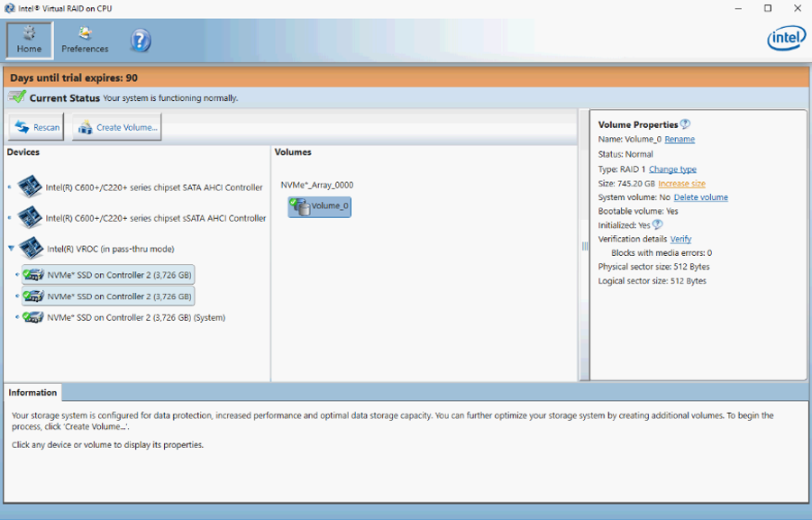Select the Volume_0 disk icon
Image resolution: width=812 pixels, height=520 pixels.
click(x=300, y=206)
